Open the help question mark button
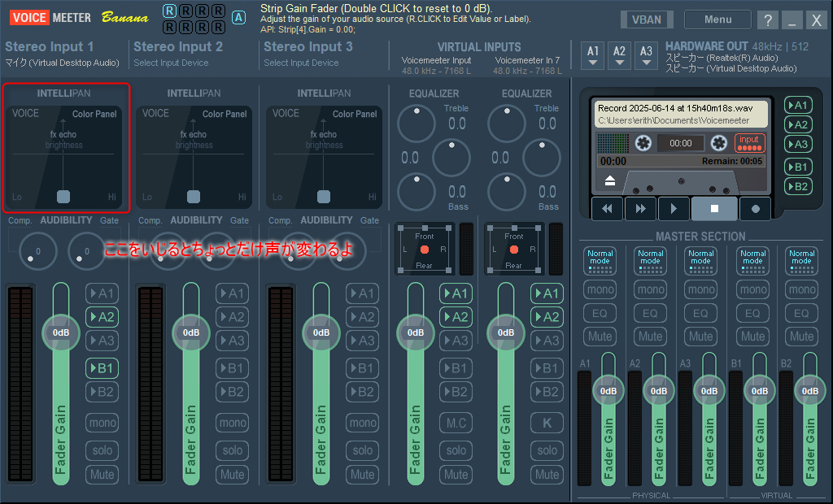 coord(768,20)
